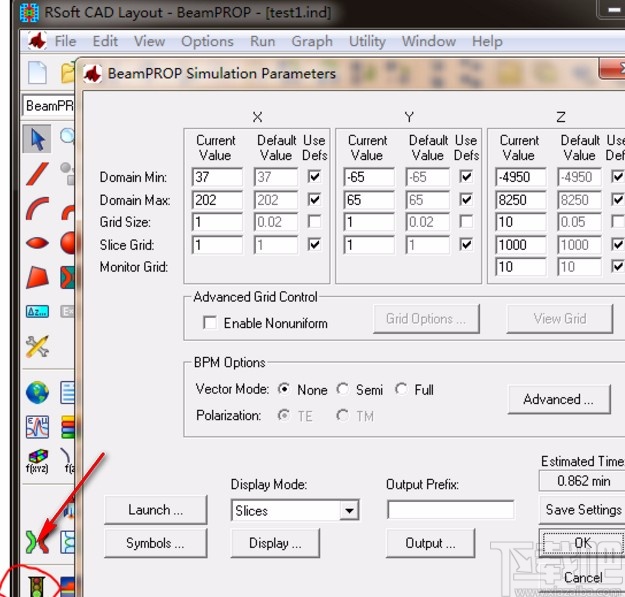Click the Display button
The image size is (625, 597).
pyautogui.click(x=275, y=543)
